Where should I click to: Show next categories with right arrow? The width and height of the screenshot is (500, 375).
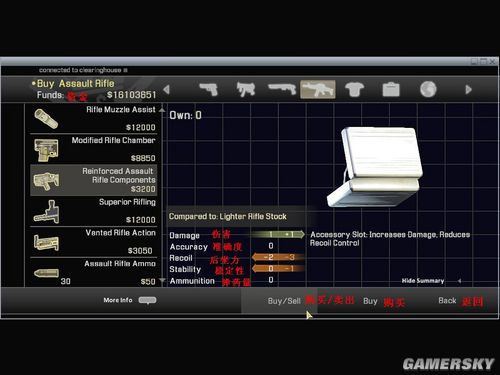(x=468, y=89)
